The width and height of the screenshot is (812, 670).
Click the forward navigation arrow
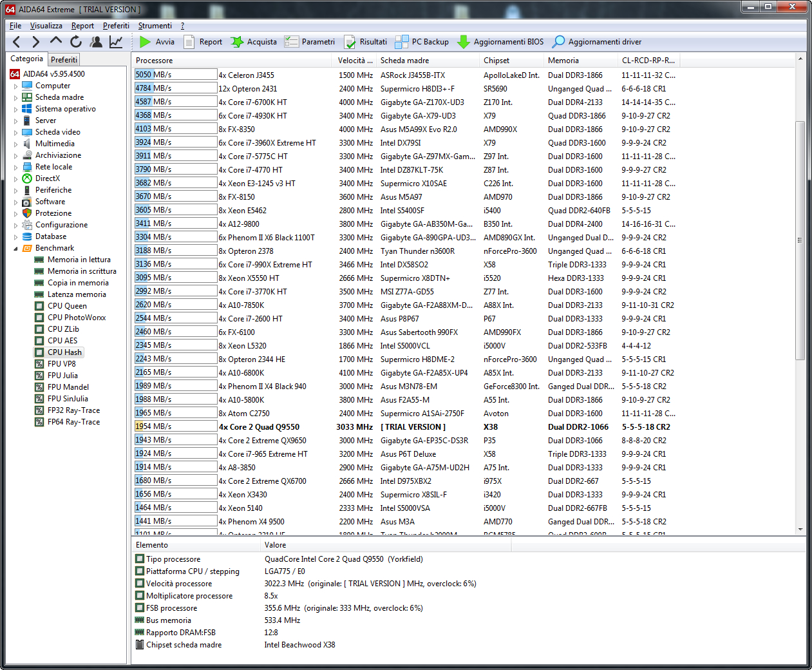pos(36,42)
